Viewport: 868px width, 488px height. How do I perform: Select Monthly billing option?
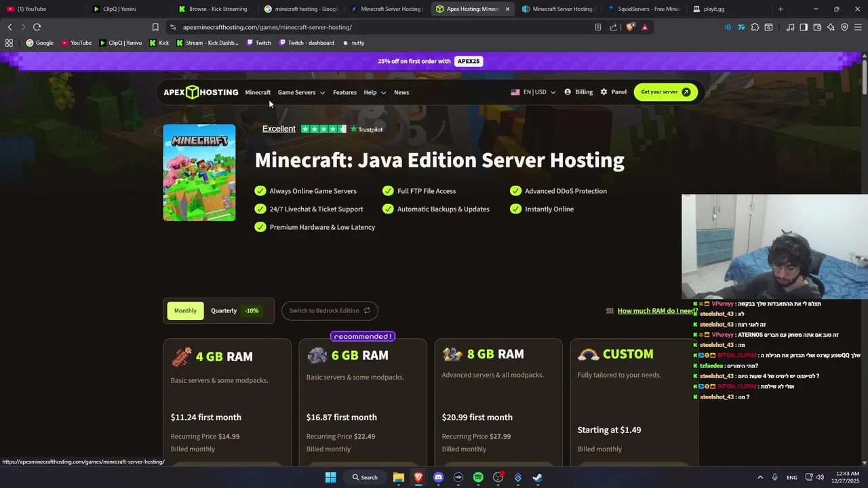pos(185,310)
